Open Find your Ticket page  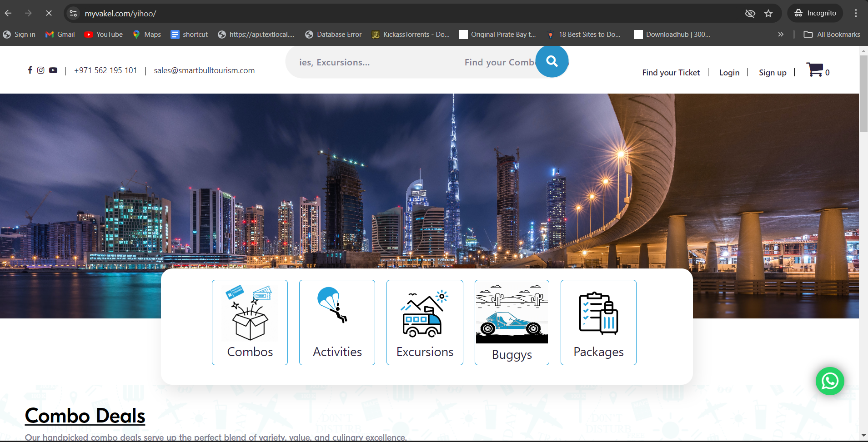click(x=671, y=73)
